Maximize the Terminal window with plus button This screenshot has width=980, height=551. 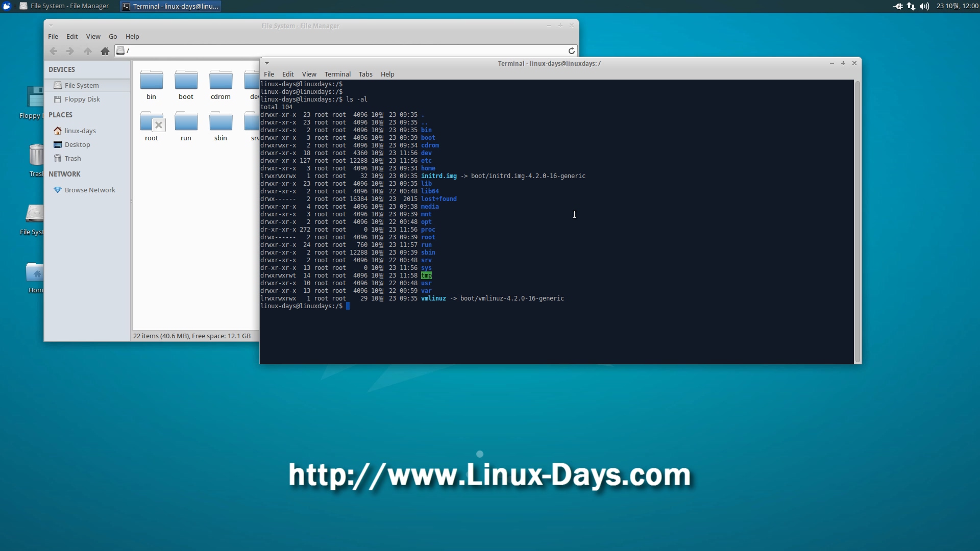(843, 63)
